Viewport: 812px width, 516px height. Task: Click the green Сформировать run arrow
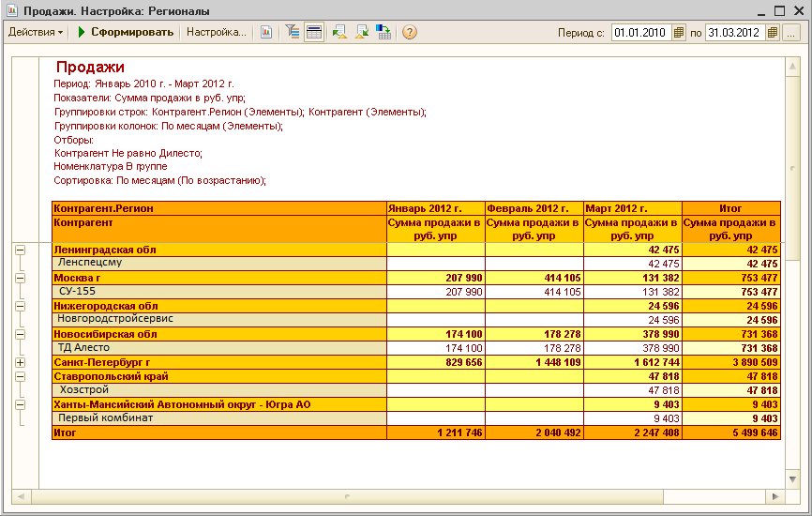click(x=83, y=32)
